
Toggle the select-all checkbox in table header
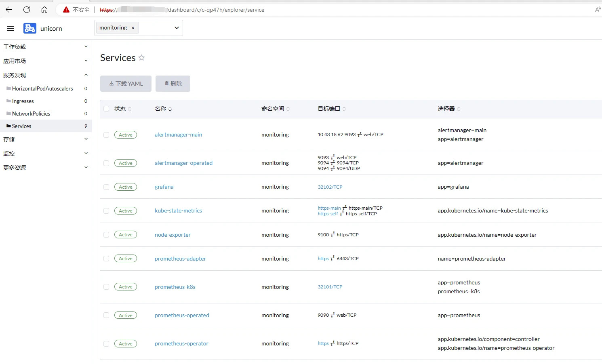[x=106, y=109]
